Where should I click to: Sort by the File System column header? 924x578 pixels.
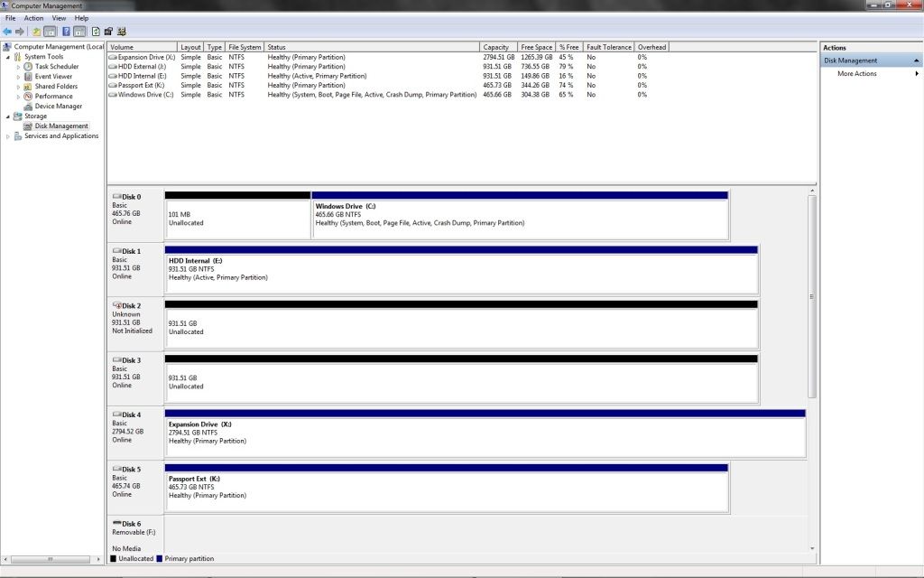tap(245, 47)
